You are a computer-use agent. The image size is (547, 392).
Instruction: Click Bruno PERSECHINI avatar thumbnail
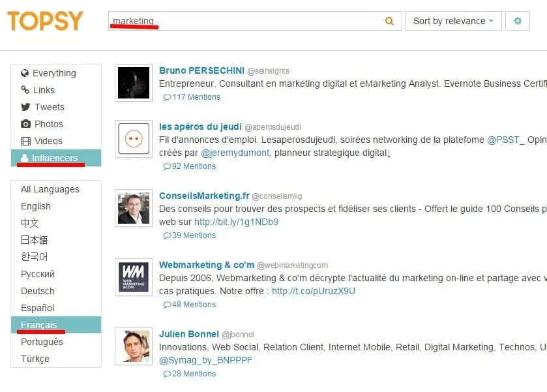click(x=134, y=83)
